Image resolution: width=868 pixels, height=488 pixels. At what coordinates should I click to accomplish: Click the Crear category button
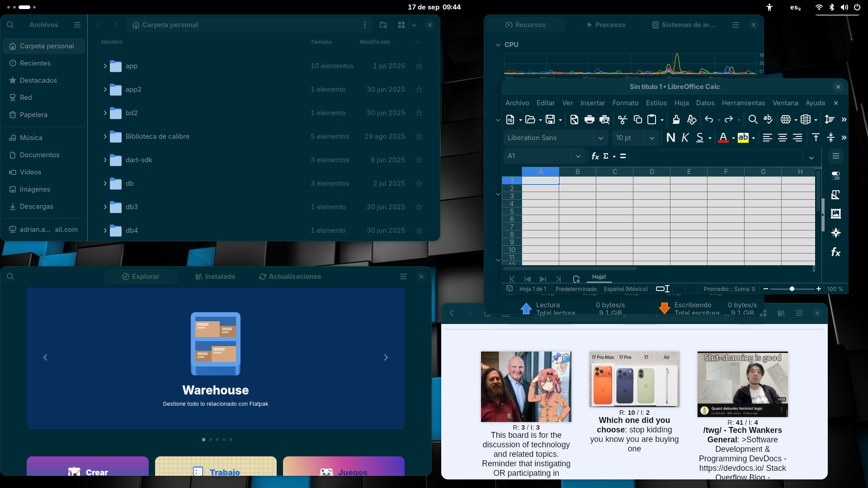pos(88,466)
